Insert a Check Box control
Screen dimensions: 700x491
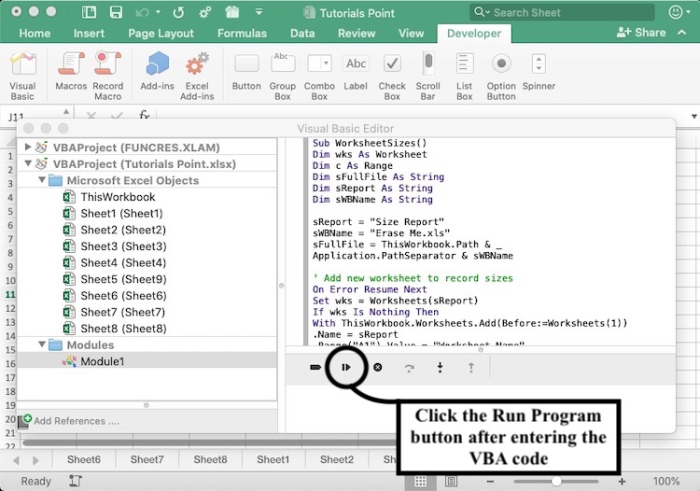[392, 63]
